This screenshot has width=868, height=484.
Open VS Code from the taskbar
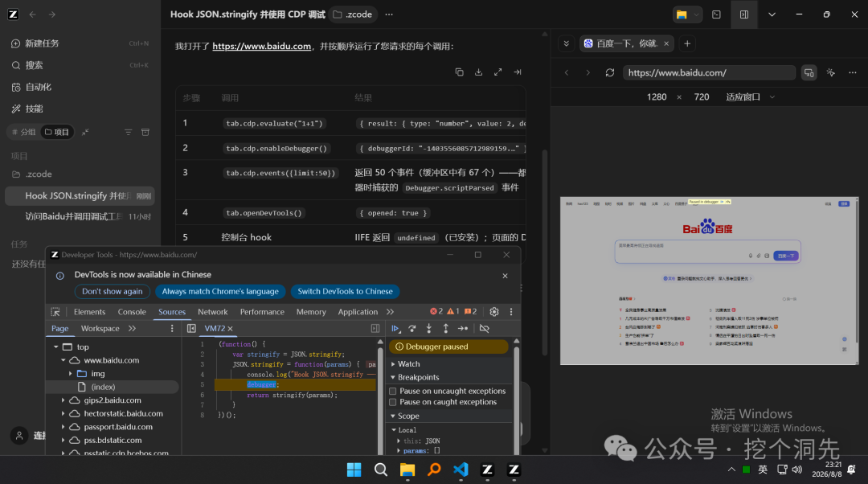pyautogui.click(x=461, y=470)
